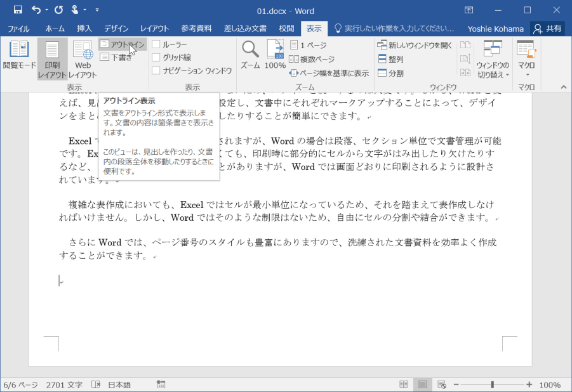Screen dimensions: 572x392
Task: Click in the paragraph starting さらに Word では
Action: [278, 249]
